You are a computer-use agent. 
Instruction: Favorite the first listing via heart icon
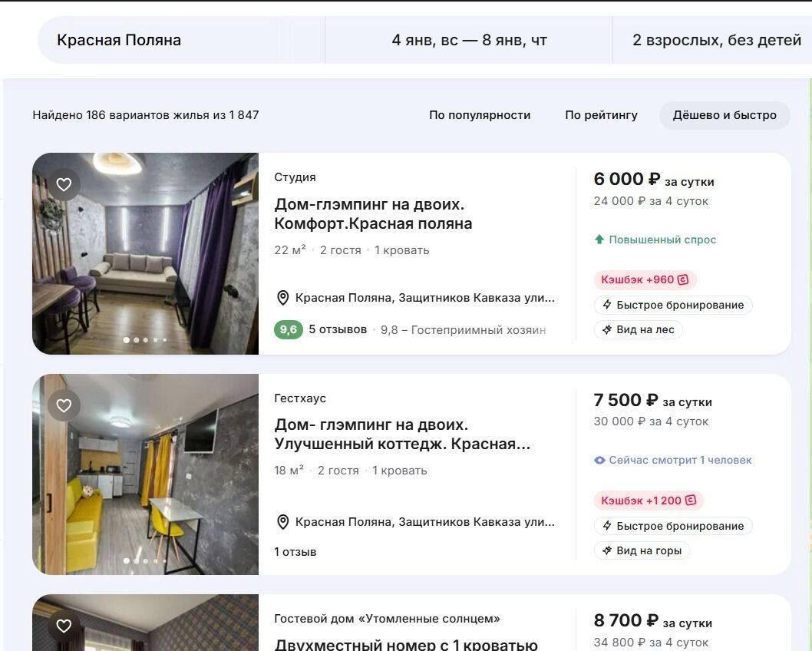pyautogui.click(x=64, y=184)
